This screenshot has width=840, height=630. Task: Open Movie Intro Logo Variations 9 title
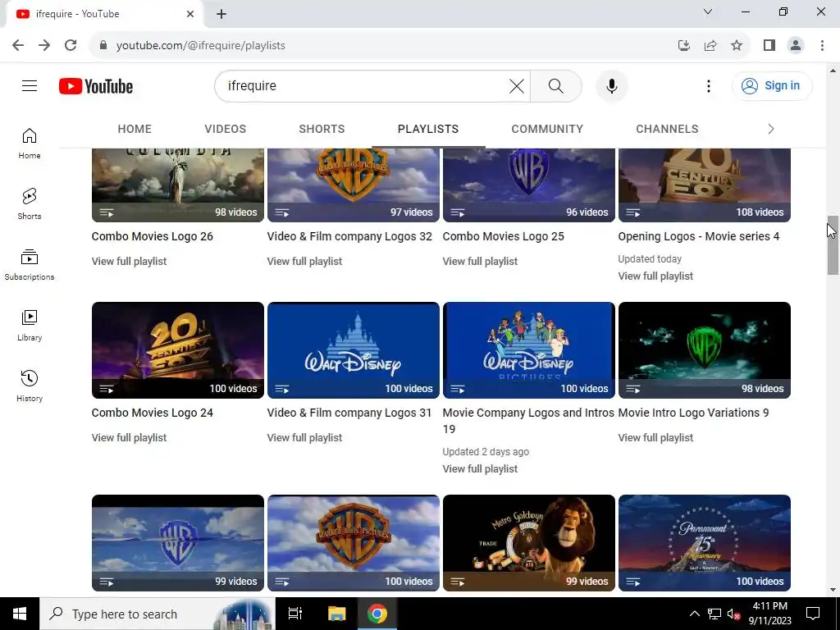(x=693, y=413)
